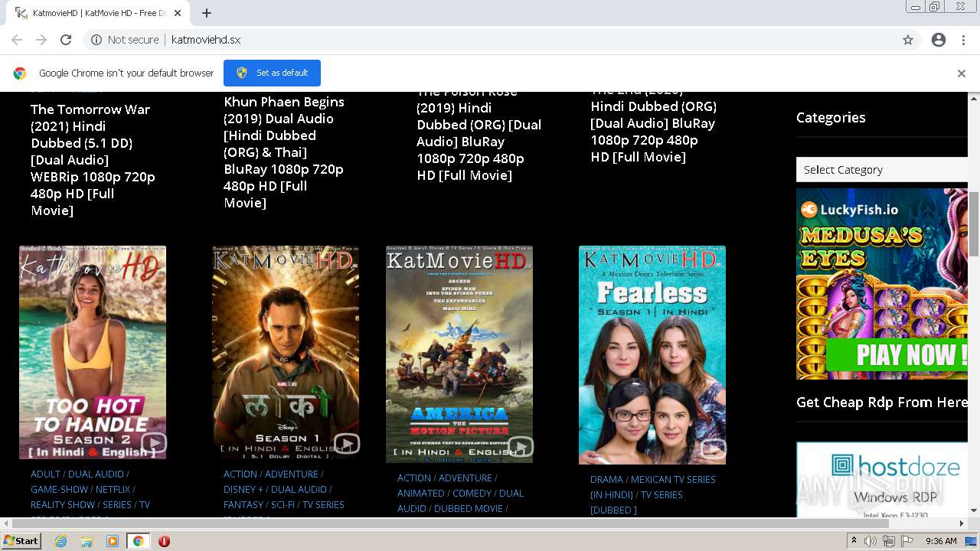View site information for the Not secure warning

click(x=125, y=40)
